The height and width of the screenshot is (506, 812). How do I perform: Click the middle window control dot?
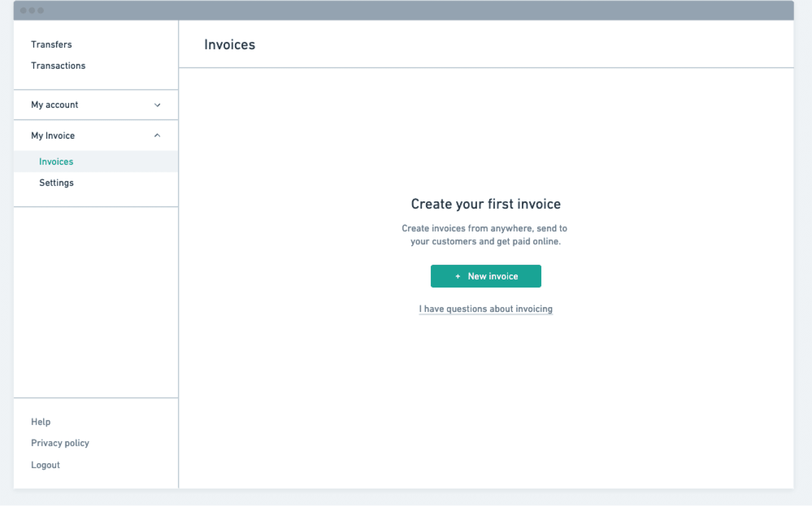(32, 11)
